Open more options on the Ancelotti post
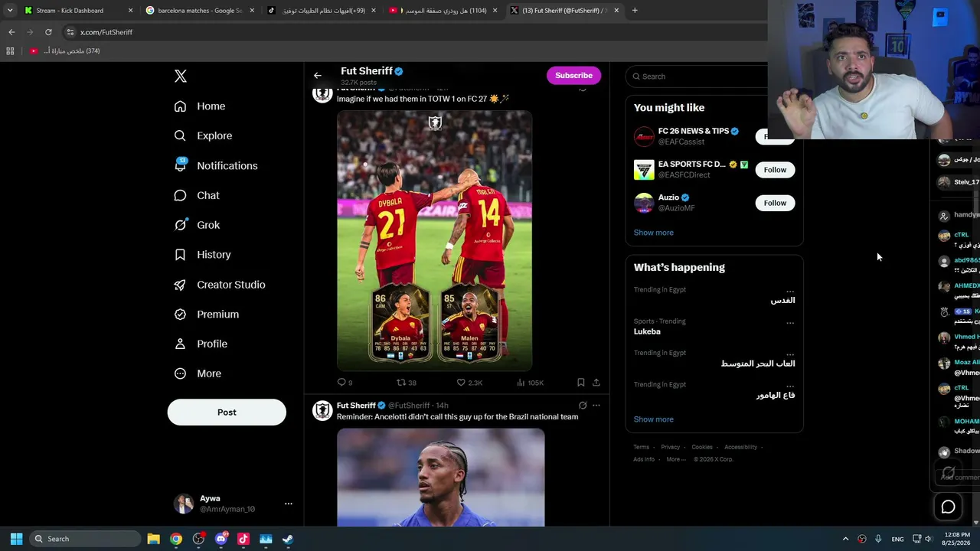The height and width of the screenshot is (551, 980). (596, 406)
